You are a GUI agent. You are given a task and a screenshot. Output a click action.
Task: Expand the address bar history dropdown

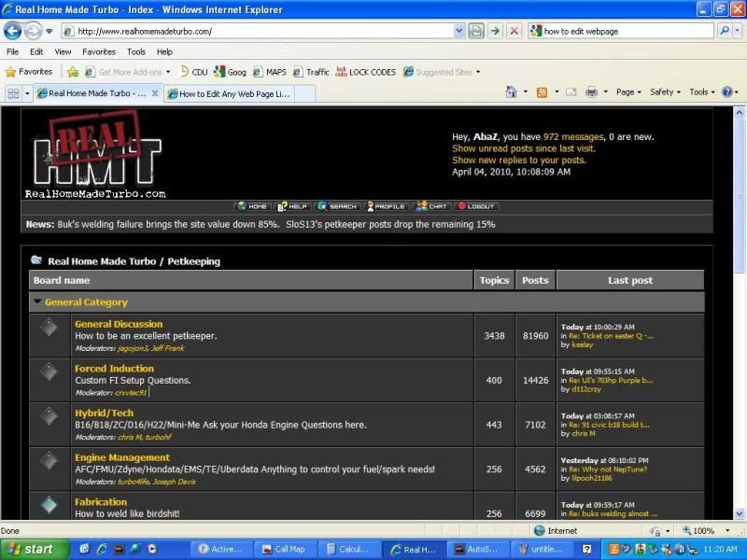tap(458, 32)
